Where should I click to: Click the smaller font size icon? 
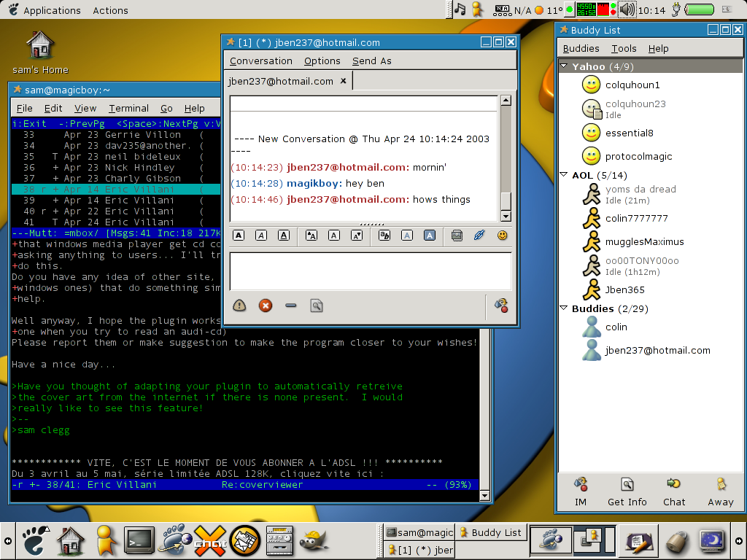357,236
